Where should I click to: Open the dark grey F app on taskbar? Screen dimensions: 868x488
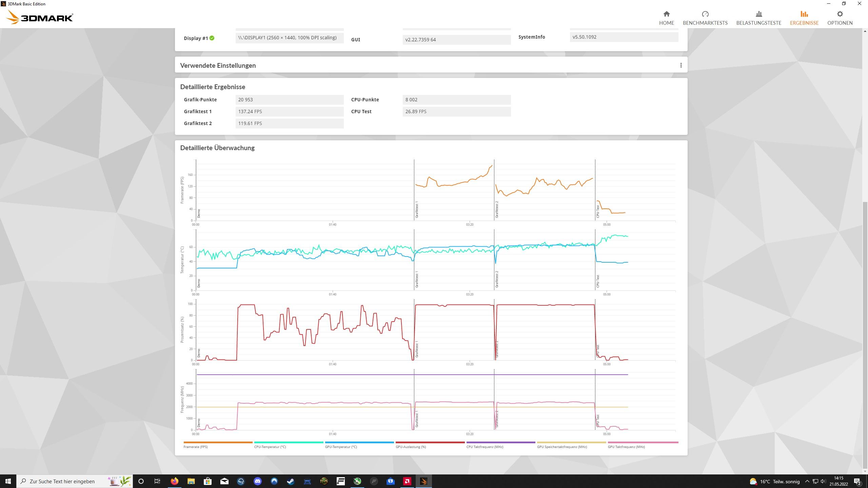click(374, 481)
